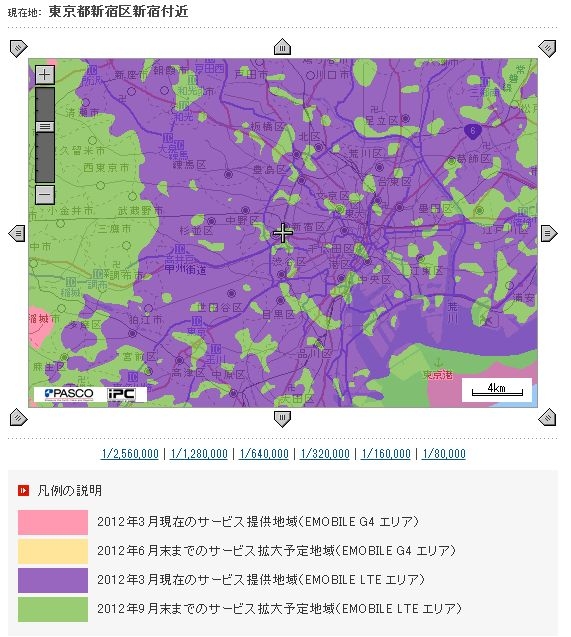Click the 品川区 label on the map

315,354
